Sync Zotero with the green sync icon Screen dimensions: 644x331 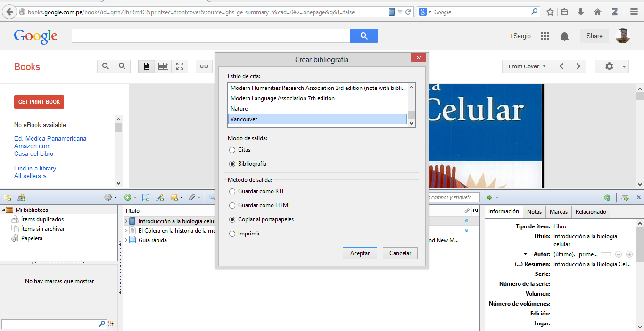pyautogui.click(x=607, y=197)
